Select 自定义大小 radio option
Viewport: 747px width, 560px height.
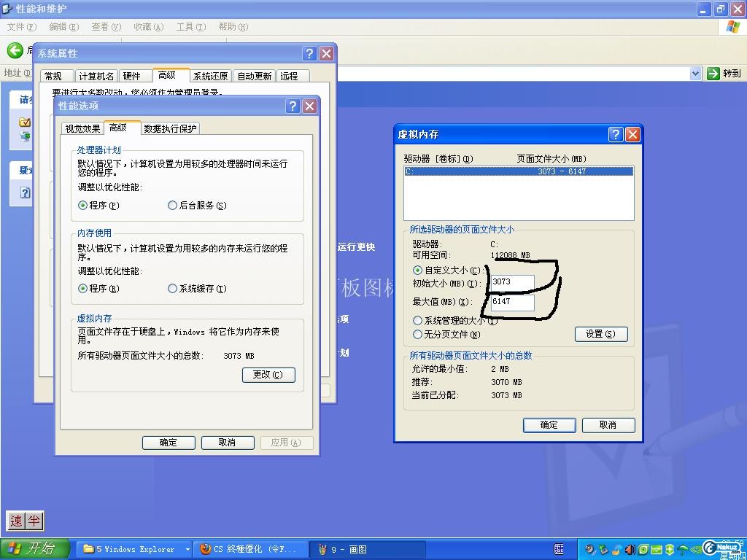pos(447,270)
